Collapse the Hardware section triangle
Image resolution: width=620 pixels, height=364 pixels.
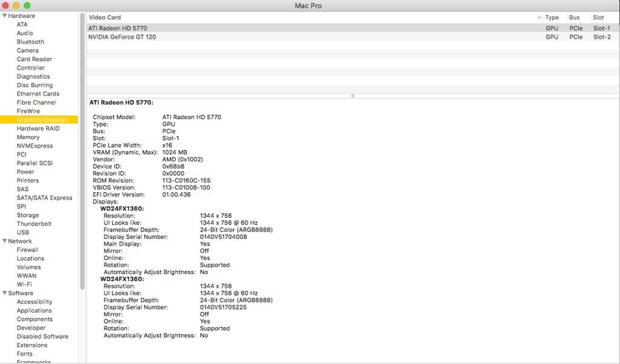4,16
